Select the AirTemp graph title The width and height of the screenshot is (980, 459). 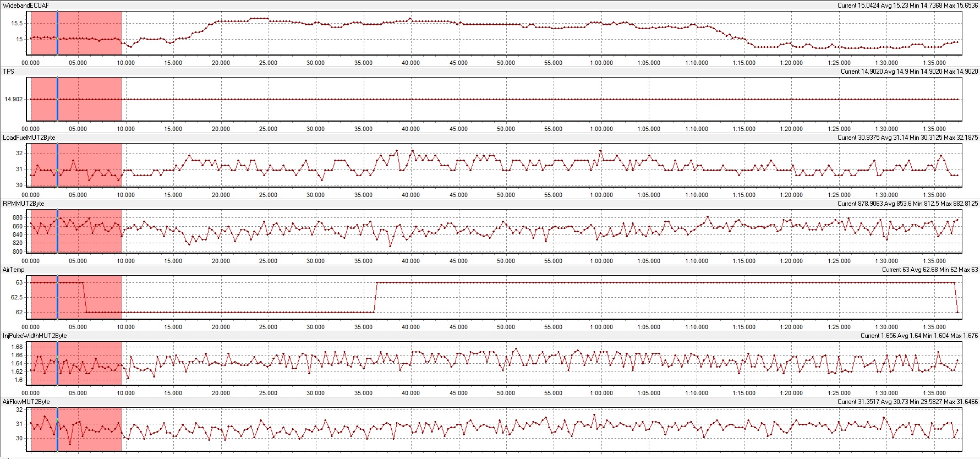point(14,270)
